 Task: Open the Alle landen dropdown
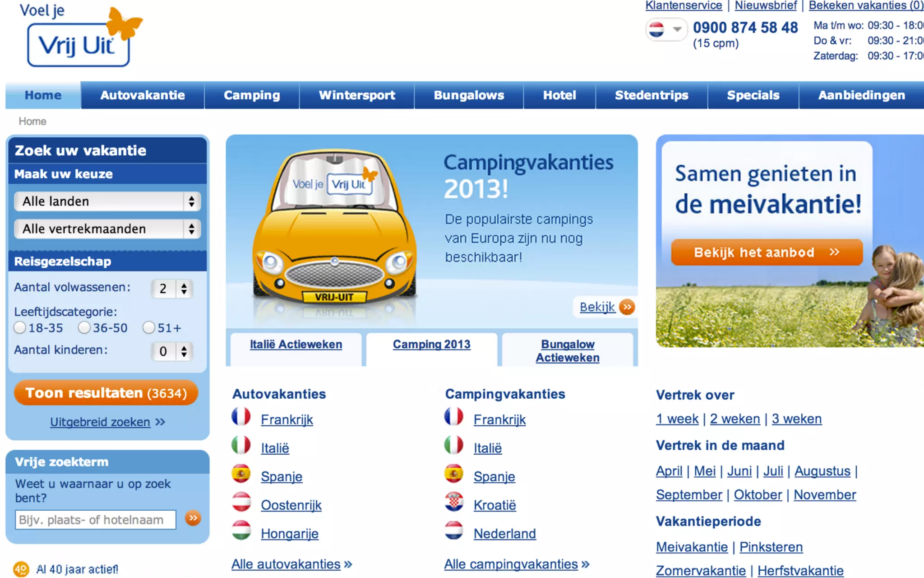click(x=107, y=201)
